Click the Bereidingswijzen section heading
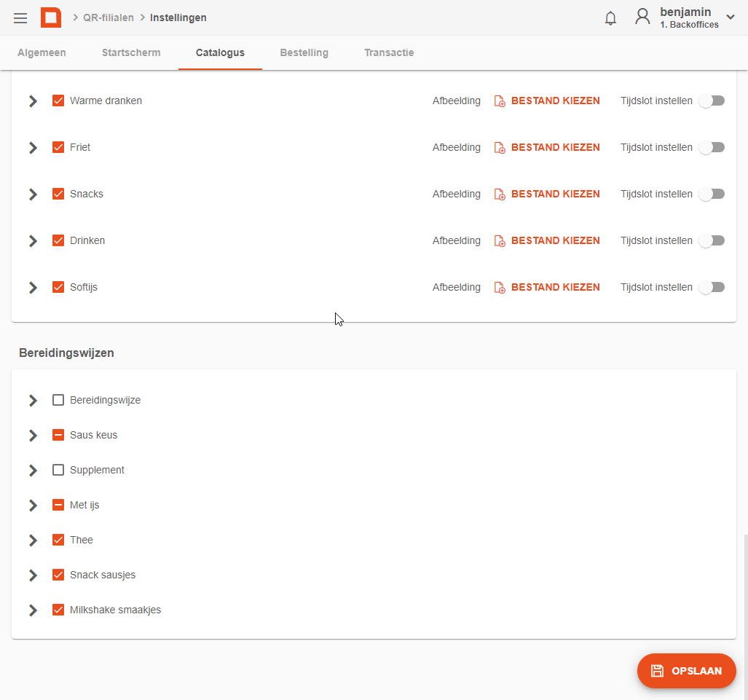 tap(66, 353)
